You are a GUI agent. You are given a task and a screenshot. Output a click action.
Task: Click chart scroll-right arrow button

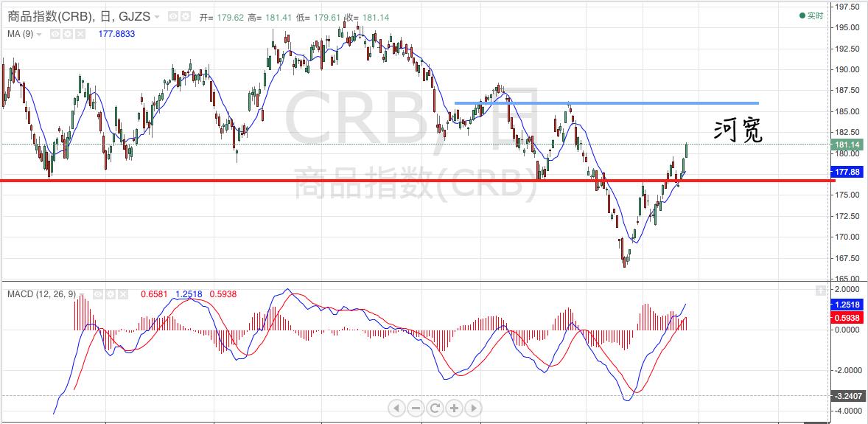click(473, 409)
